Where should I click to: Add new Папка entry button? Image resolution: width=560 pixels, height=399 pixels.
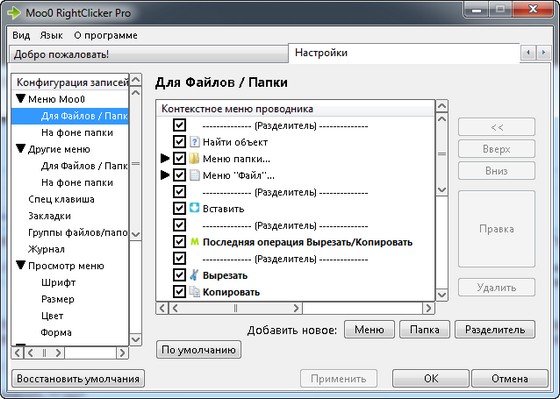click(424, 329)
